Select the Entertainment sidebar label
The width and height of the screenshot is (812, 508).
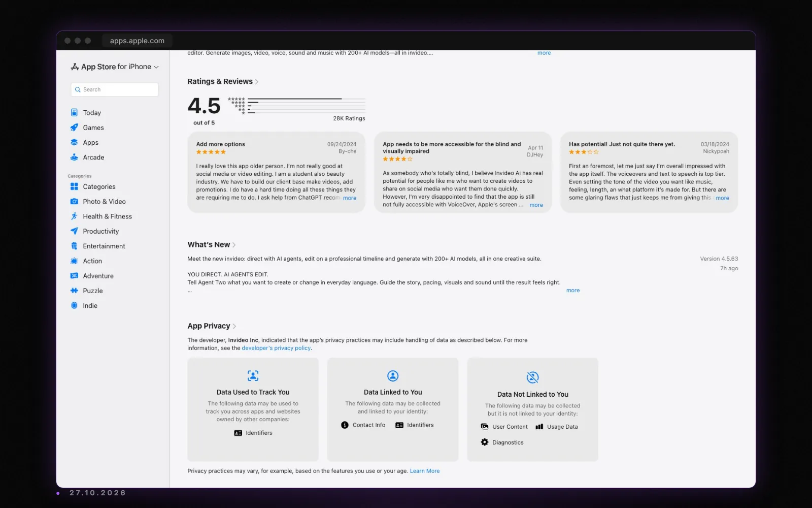tap(104, 246)
